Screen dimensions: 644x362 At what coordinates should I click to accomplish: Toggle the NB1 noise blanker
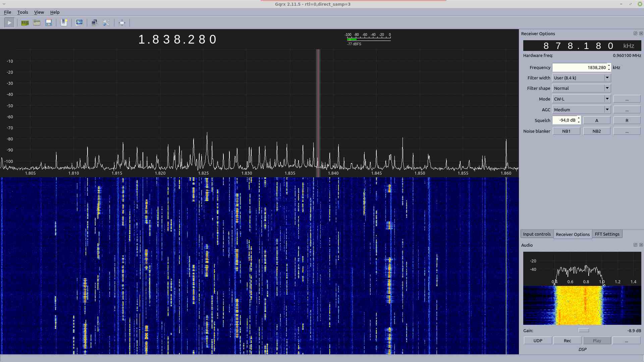566,131
